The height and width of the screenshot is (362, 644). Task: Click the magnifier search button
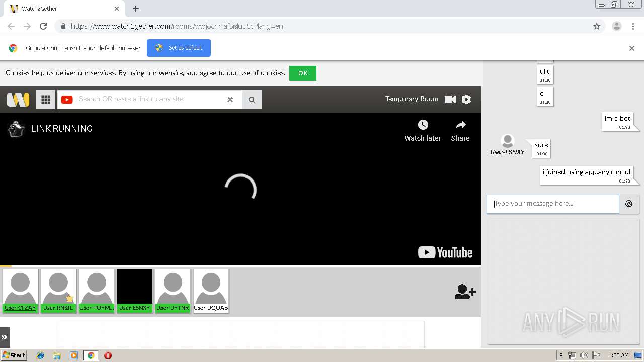tap(252, 100)
